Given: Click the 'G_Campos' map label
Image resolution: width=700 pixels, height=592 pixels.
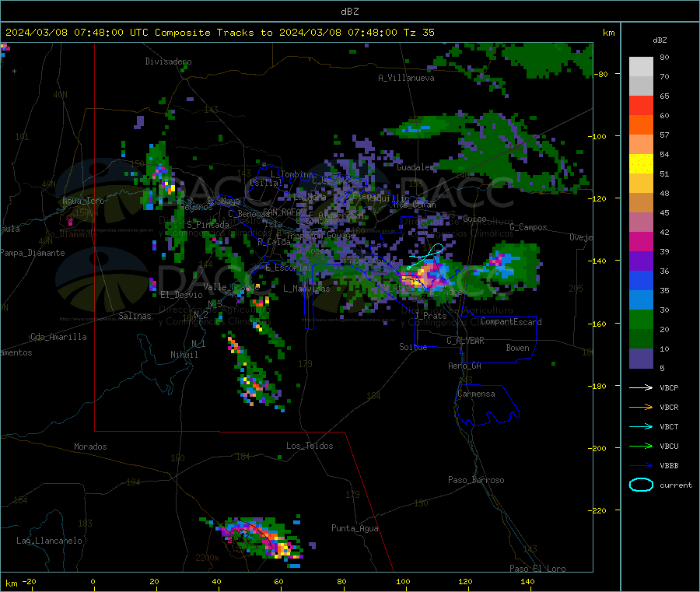Looking at the screenshot, I should coord(528,227).
